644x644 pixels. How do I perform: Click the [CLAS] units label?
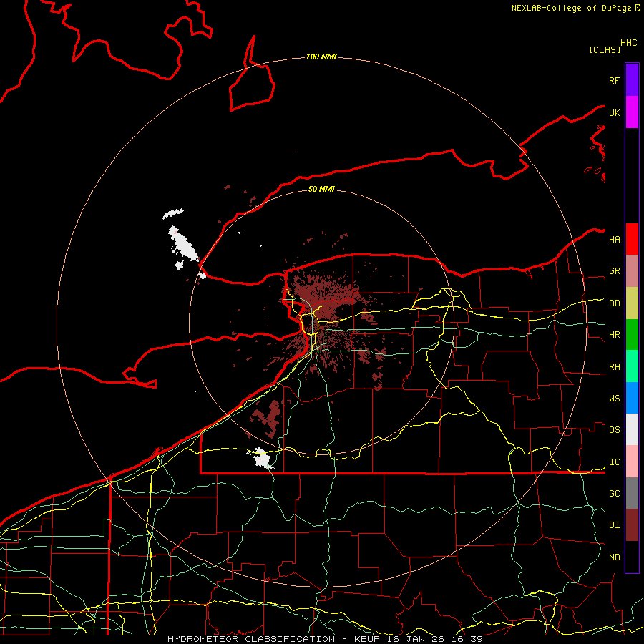pos(605,49)
